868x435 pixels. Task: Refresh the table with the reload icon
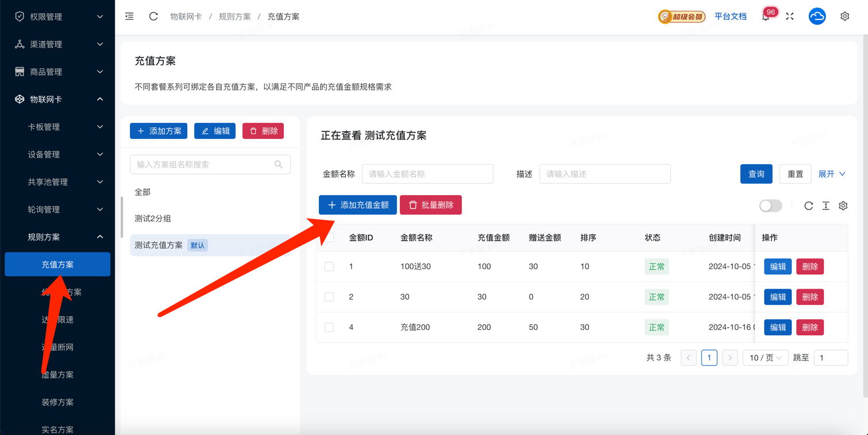pyautogui.click(x=808, y=205)
